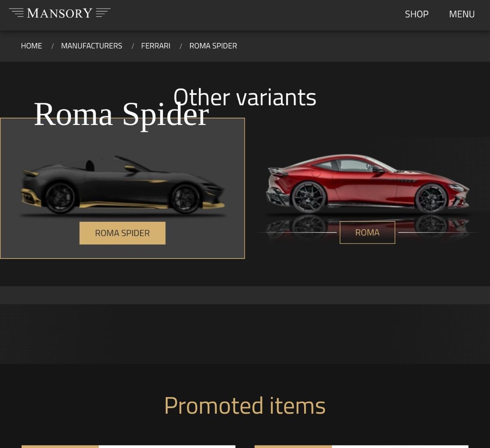Image resolution: width=490 pixels, height=448 pixels.
Task: Open the SHOP page
Action: (416, 14)
